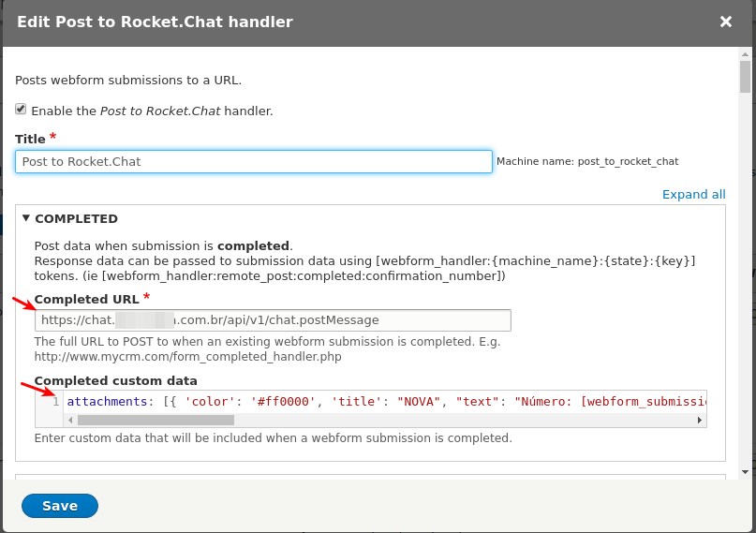Click the Expand all link
Screen dimensions: 756x533
click(693, 194)
